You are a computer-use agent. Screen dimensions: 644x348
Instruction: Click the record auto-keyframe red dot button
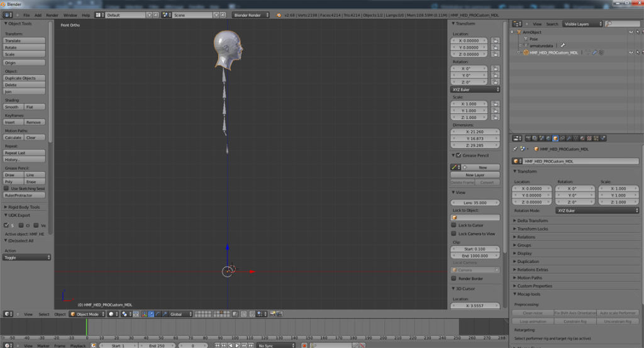[x=304, y=345]
